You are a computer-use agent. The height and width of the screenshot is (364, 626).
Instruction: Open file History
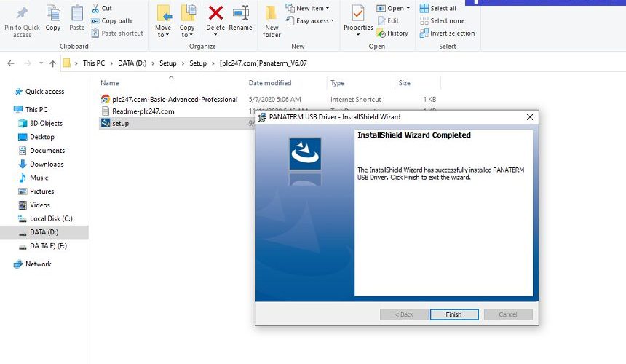click(x=392, y=33)
